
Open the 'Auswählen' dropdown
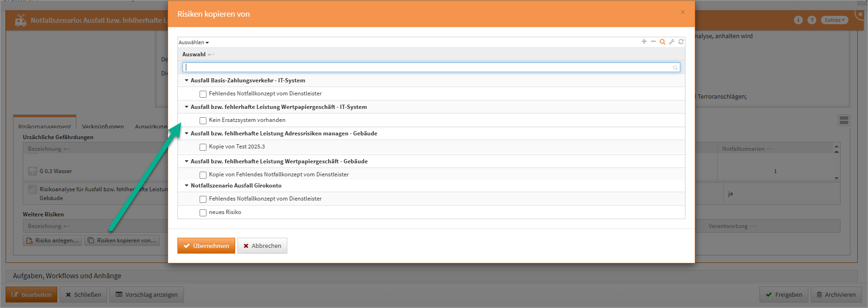coord(194,42)
